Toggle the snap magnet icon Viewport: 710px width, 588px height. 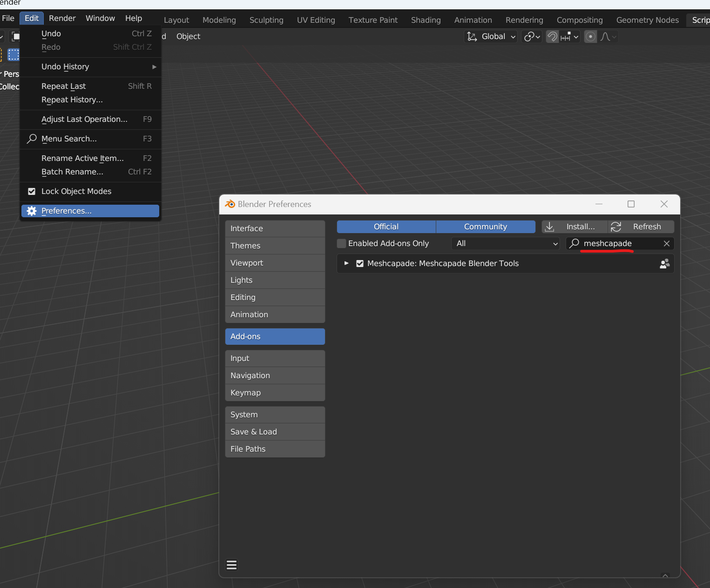point(552,37)
